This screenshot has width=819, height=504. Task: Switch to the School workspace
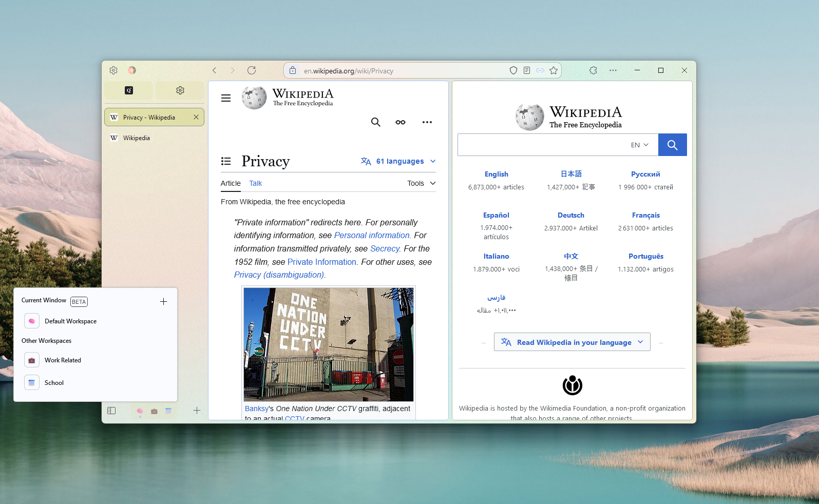96,383
